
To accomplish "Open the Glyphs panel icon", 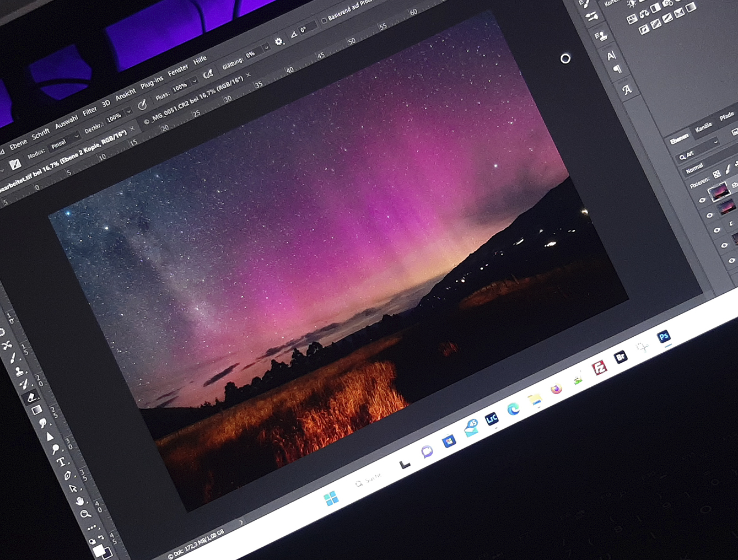I will (627, 90).
